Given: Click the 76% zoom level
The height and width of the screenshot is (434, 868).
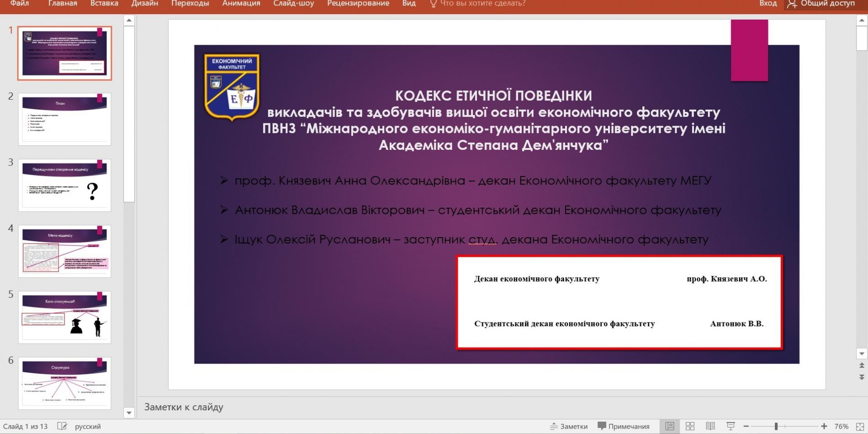Looking at the screenshot, I should (841, 426).
